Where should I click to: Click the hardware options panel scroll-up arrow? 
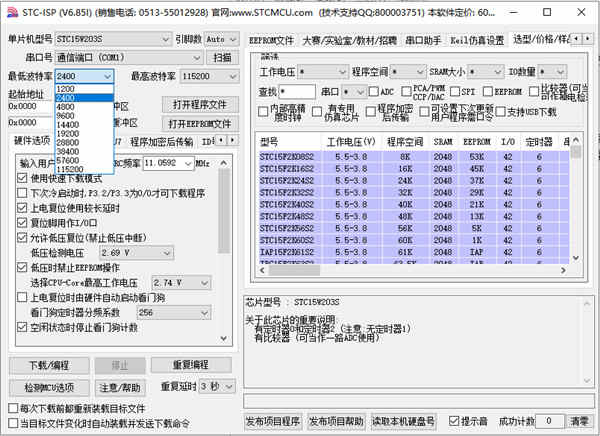(224, 163)
